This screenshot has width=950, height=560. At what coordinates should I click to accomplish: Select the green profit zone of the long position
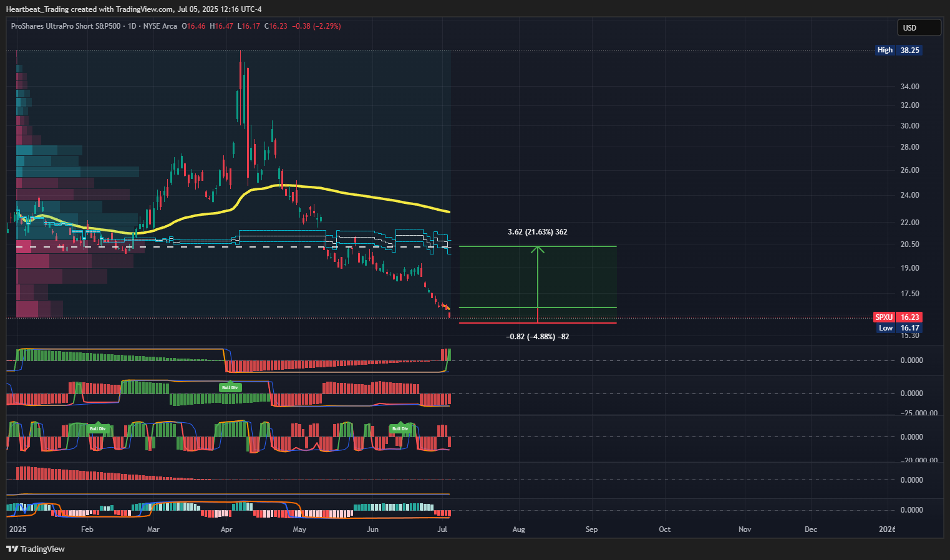tap(538, 277)
